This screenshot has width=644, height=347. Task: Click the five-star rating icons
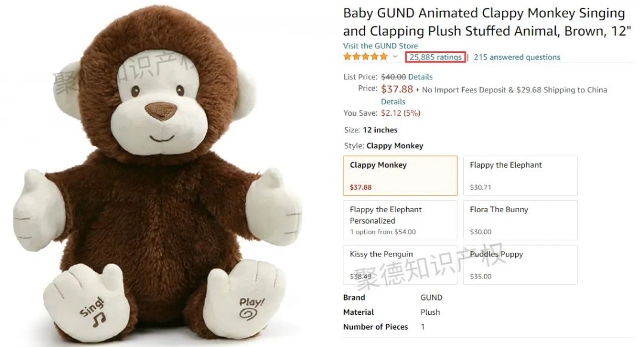[x=366, y=57]
